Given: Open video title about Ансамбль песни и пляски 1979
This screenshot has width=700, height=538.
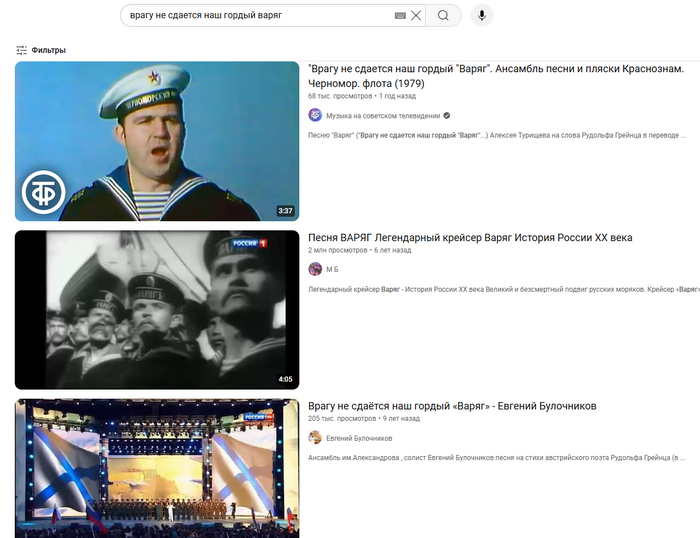Looking at the screenshot, I should click(495, 76).
